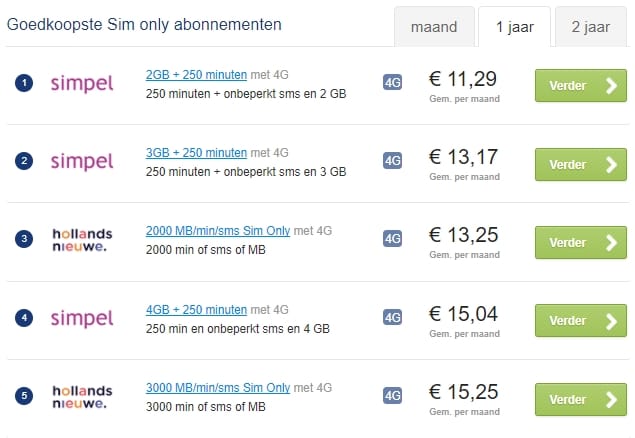Switch to the maand tab

pos(434,27)
